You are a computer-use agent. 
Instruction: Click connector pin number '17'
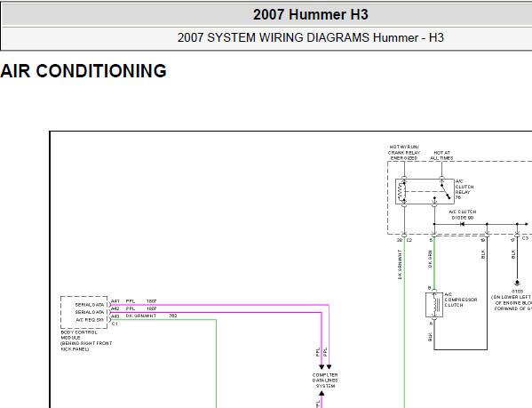(x=512, y=240)
